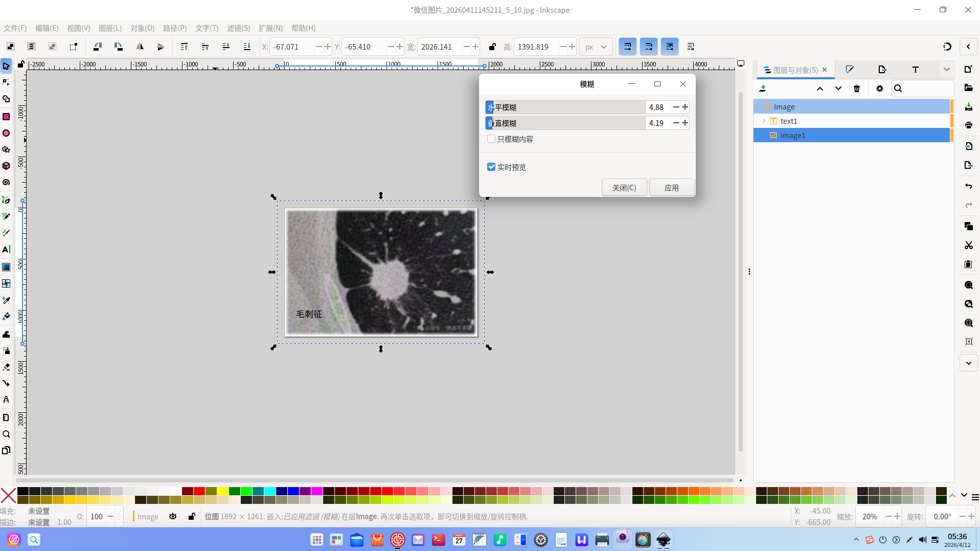Select the Star/Polygon tool
980x551 pixels.
click(6, 149)
